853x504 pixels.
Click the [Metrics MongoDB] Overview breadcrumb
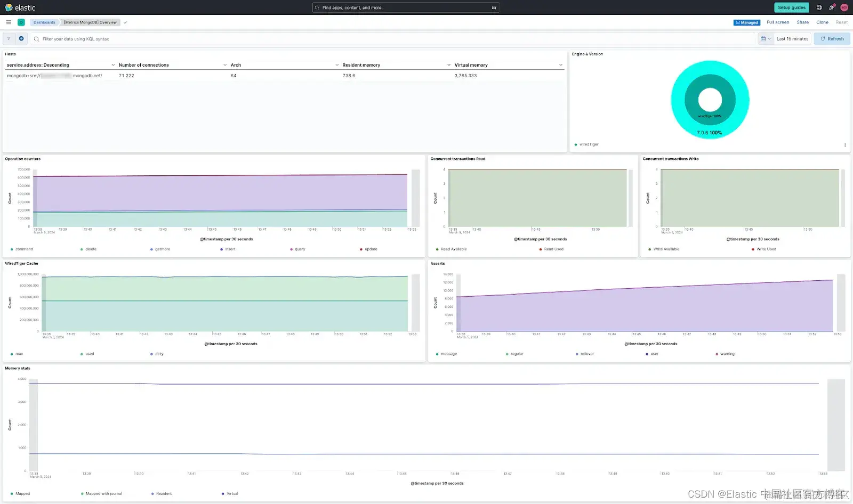tap(90, 22)
